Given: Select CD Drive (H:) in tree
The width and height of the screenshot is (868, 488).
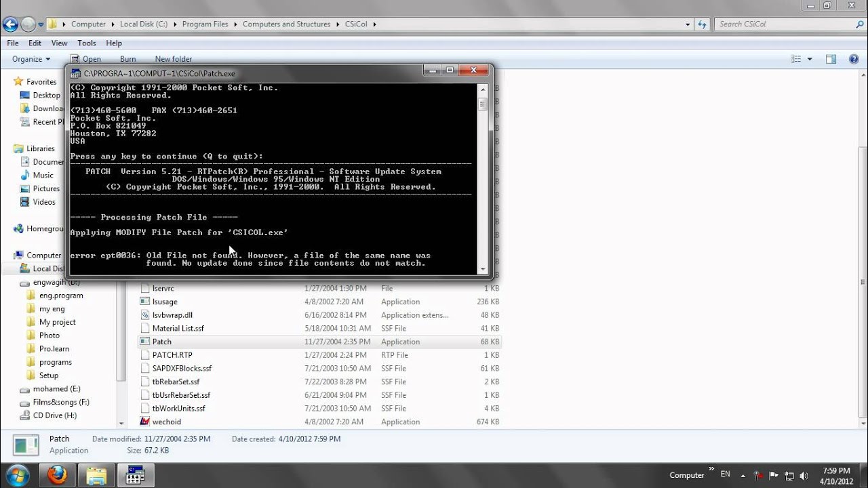Looking at the screenshot, I should pyautogui.click(x=54, y=415).
